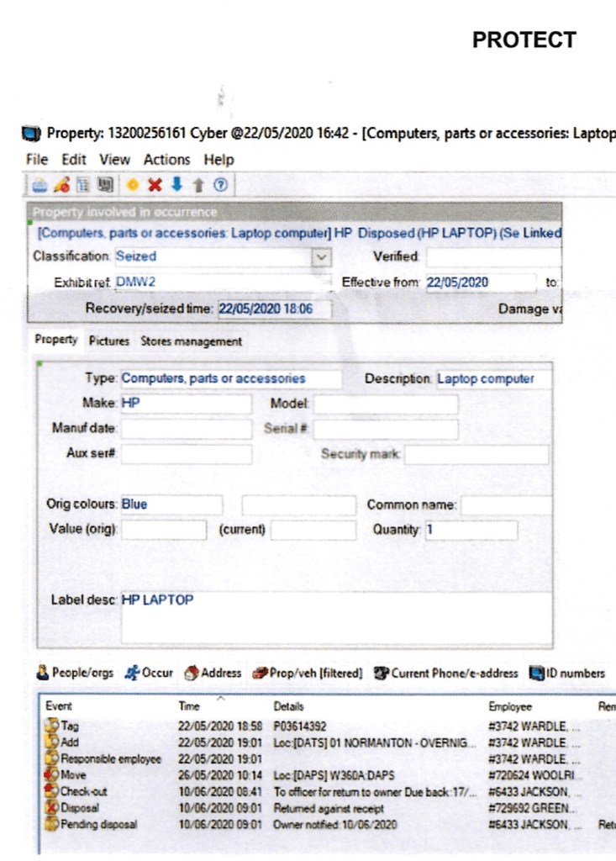Image resolution: width=616 pixels, height=861 pixels.
Task: Open help via the question mark icon
Action: click(x=219, y=185)
